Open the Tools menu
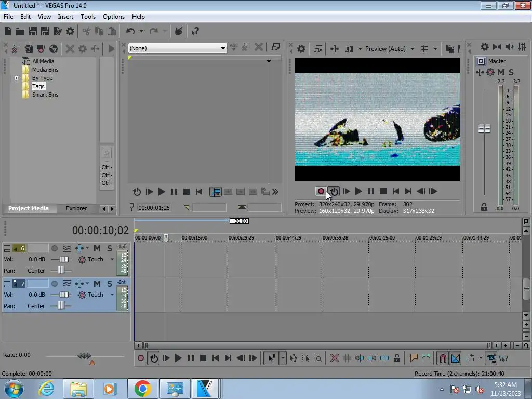The height and width of the screenshot is (399, 532). point(88,17)
